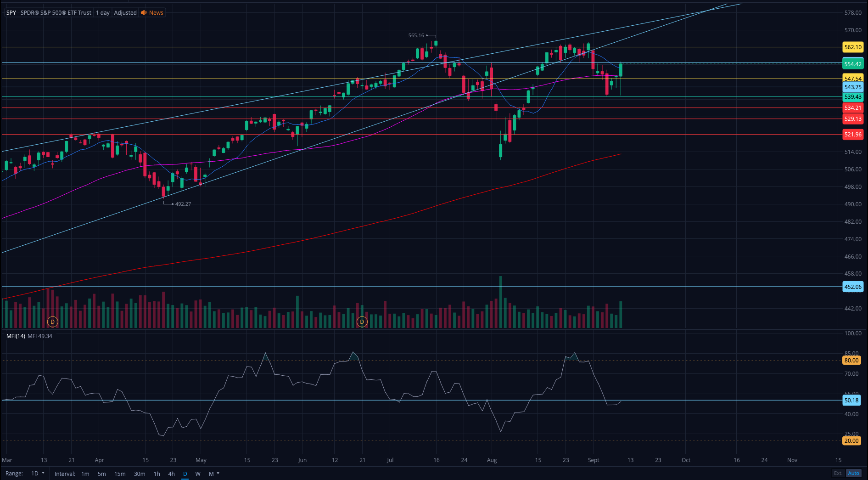Screen dimensions: 868x480
Task: Click the SPY ticker symbol
Action: click(11, 13)
